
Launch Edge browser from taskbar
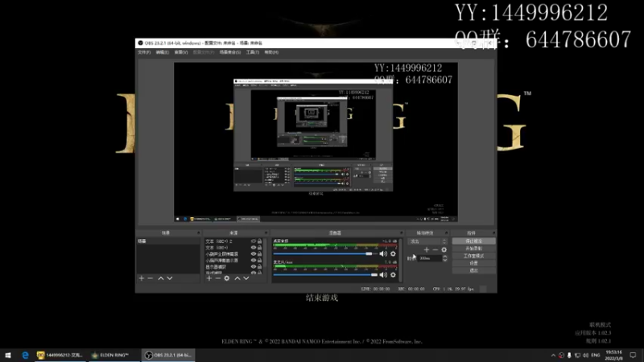pyautogui.click(x=25, y=355)
